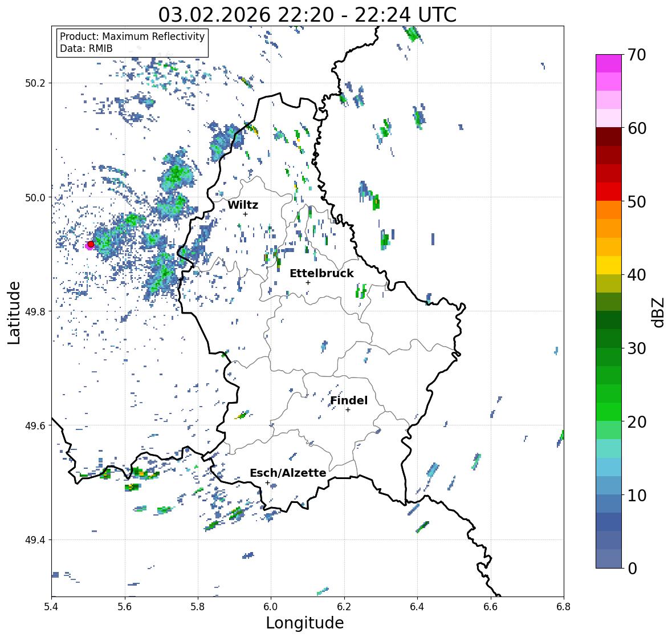Click longitude tick label 5.8
672x637 pixels.
coord(198,607)
